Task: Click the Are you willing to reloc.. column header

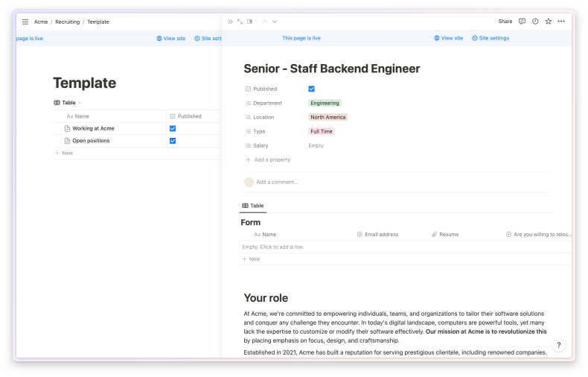Action: (x=538, y=234)
